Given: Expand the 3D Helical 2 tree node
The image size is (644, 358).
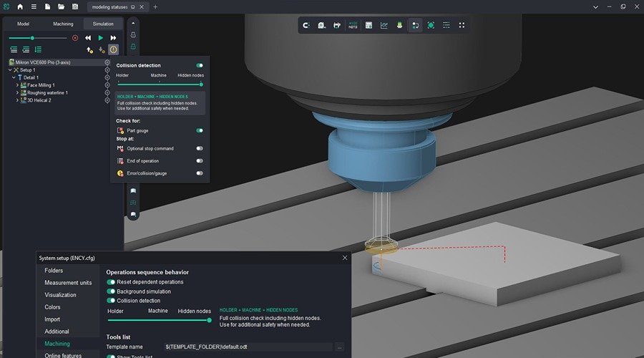Looking at the screenshot, I should coord(17,100).
